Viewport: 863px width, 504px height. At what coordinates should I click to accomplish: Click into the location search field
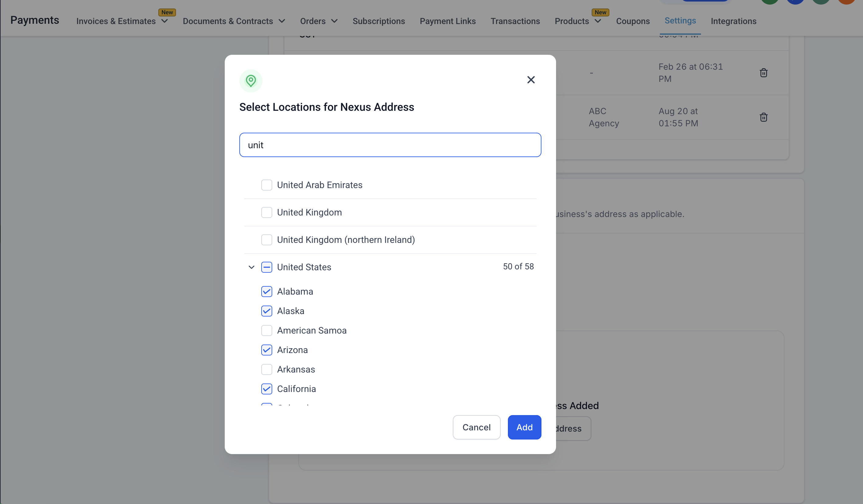coord(390,145)
